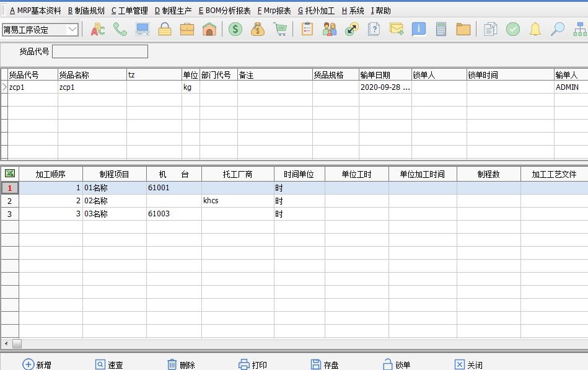Click the 速查 button
The image size is (588, 370).
click(x=109, y=364)
